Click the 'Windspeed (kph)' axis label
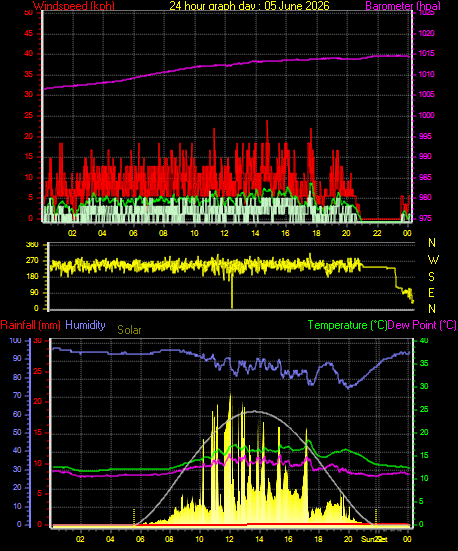Viewport: 458px width, 551px height. (74, 6)
